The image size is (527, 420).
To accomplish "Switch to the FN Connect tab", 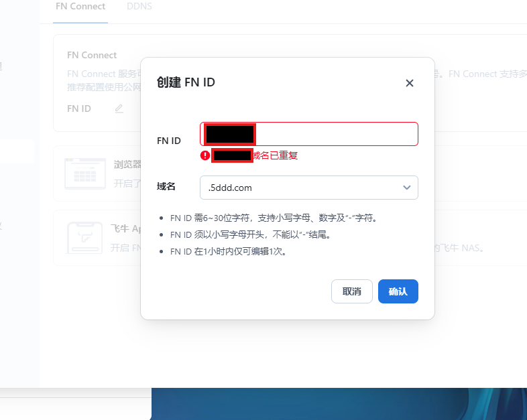I will (x=80, y=7).
